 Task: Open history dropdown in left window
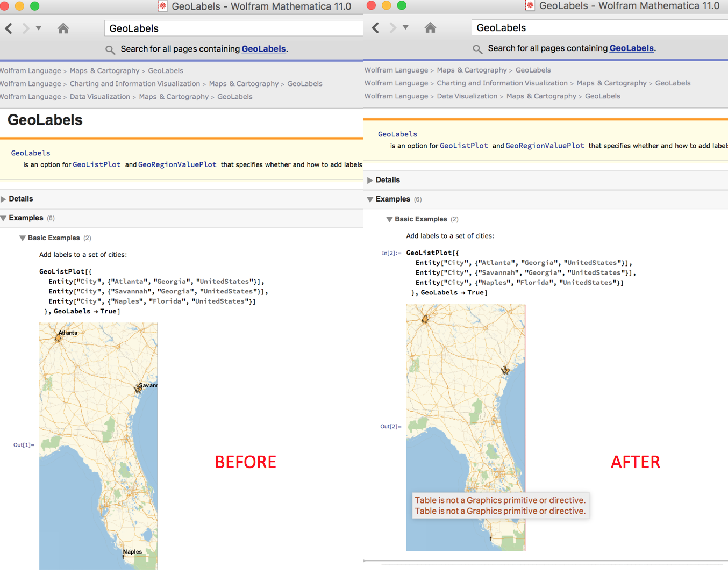(39, 28)
